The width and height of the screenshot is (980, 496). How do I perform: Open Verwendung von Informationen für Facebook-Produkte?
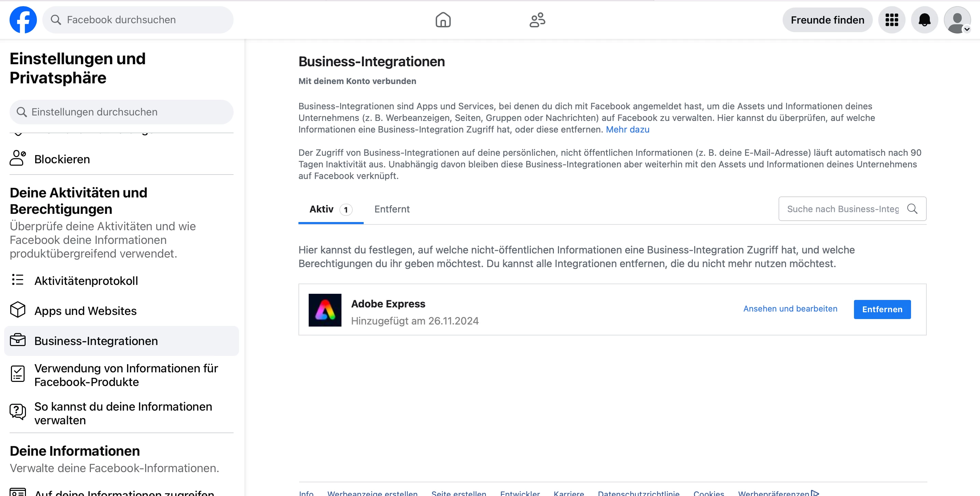click(126, 375)
